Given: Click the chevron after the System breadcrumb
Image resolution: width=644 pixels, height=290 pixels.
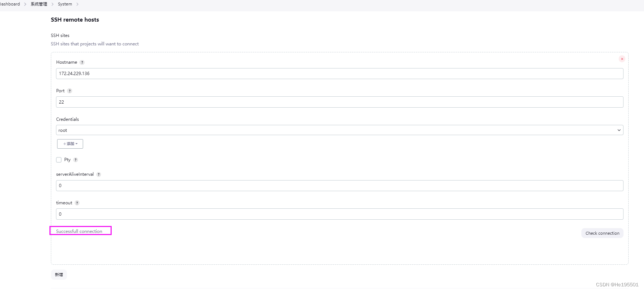Looking at the screenshot, I should click(77, 4).
